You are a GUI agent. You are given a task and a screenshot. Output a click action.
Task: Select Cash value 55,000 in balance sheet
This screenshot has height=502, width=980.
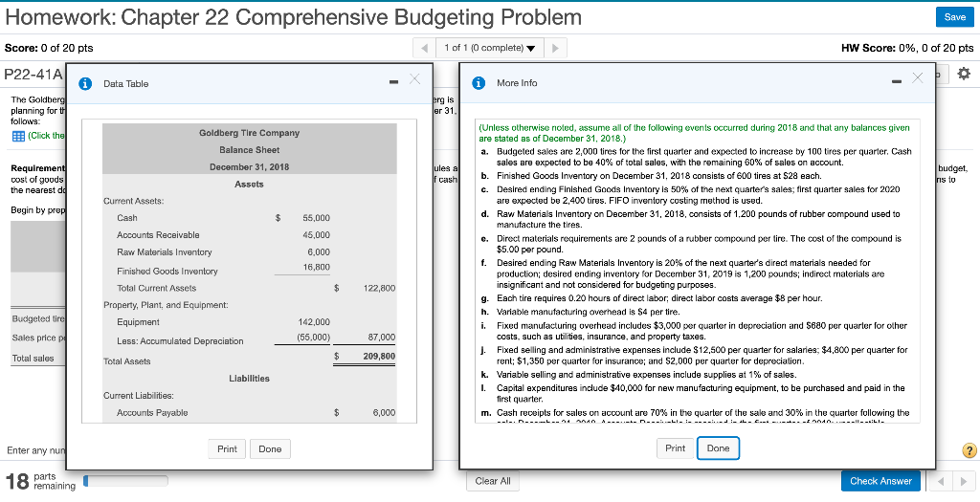316,218
